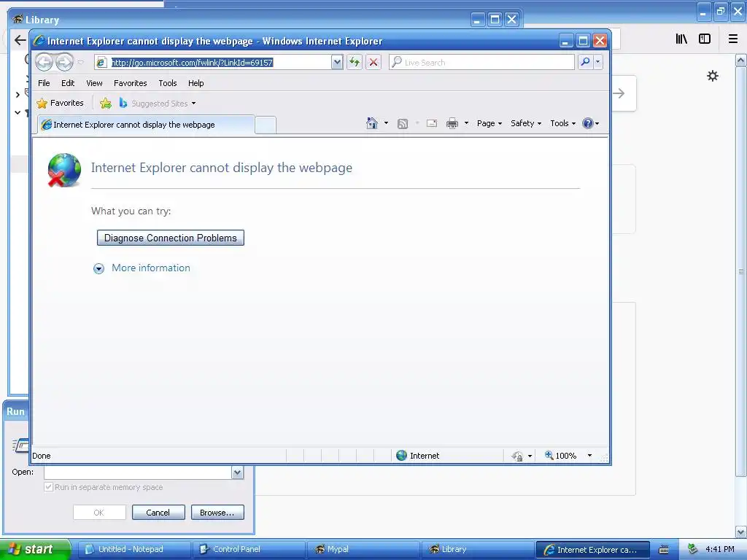The width and height of the screenshot is (747, 560).
Task: Click Diagnose Connection Problems button
Action: pyautogui.click(x=171, y=238)
